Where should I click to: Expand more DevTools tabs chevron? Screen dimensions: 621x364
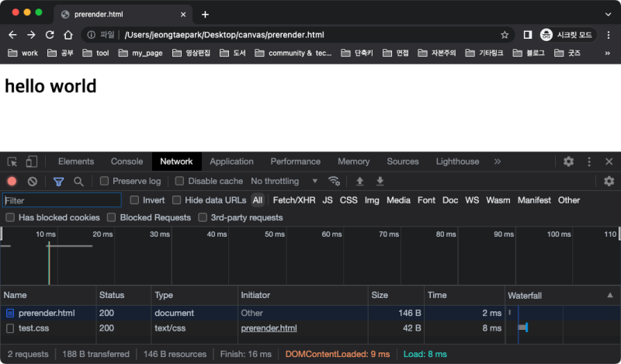tap(498, 161)
